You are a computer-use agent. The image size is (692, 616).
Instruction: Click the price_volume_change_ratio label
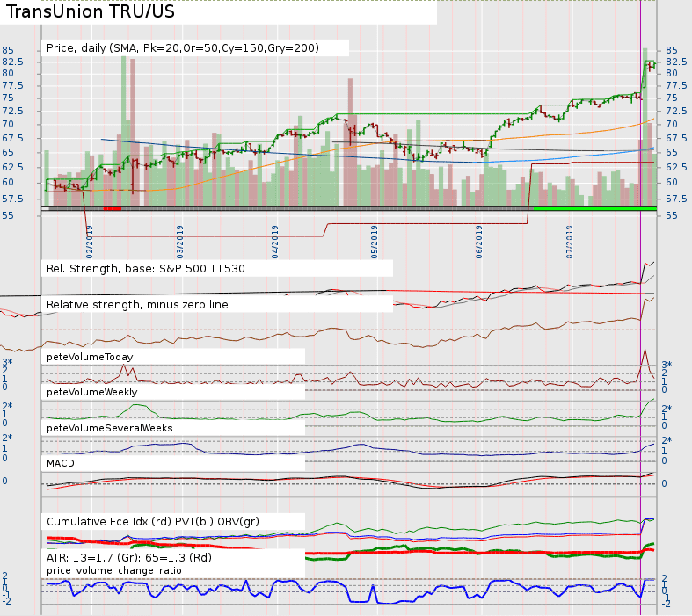113,570
